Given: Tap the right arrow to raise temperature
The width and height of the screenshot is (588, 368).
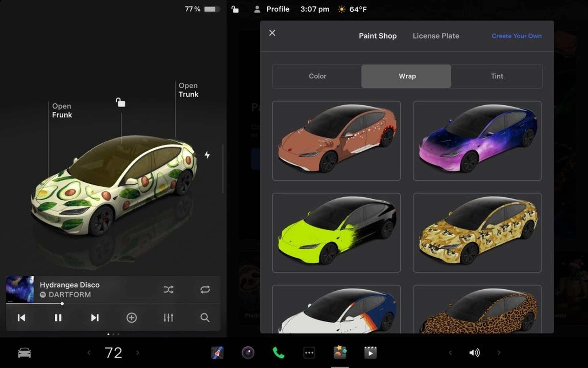Looking at the screenshot, I should point(137,353).
